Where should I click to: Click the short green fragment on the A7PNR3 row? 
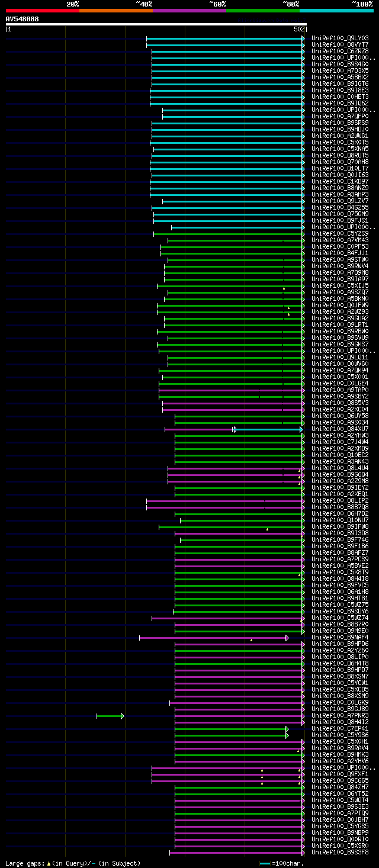point(110,716)
